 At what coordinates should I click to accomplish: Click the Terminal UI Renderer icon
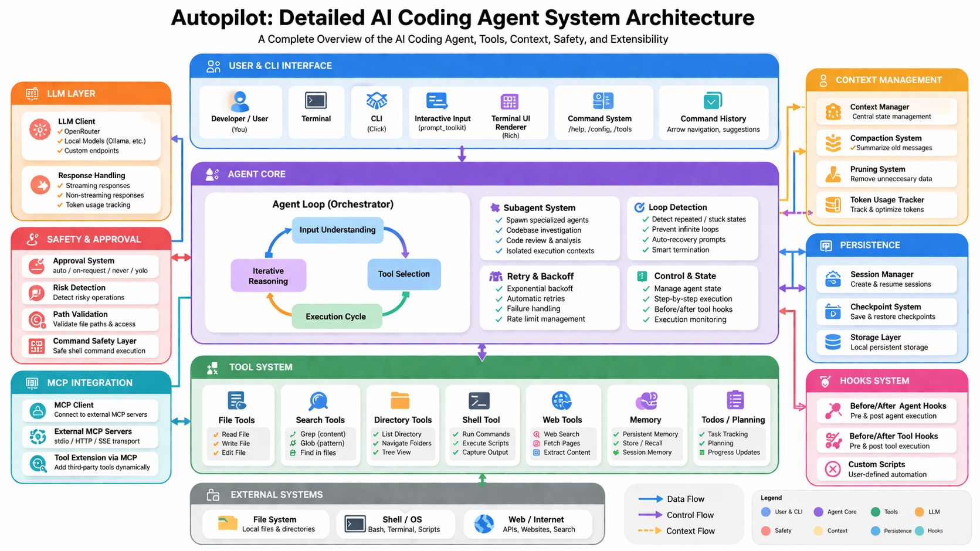coord(510,101)
